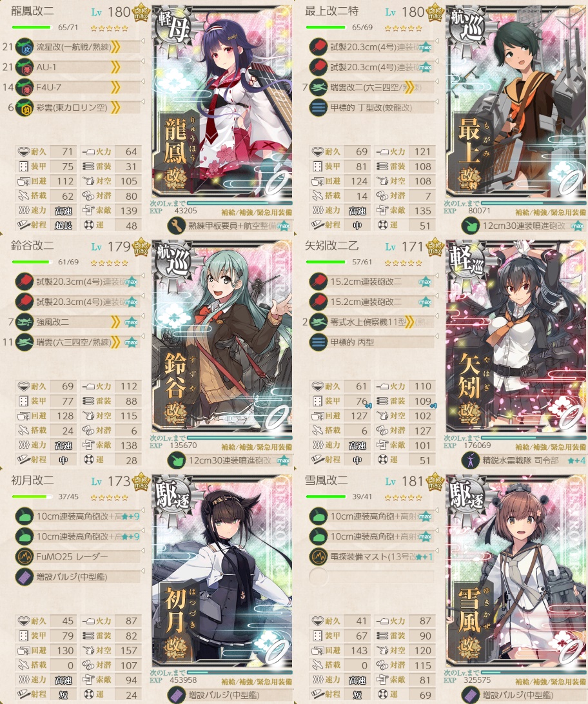Screen dimensions: 588x704
Task: Click the slot arrow beside 瑞雲改二(六三四空/熟練)
Action: pos(436,82)
